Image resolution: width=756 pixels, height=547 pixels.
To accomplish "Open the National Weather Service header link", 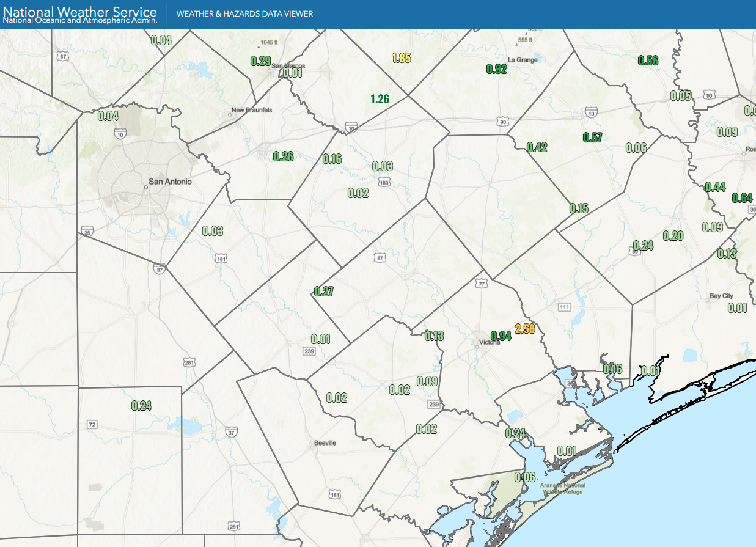I will pyautogui.click(x=80, y=10).
